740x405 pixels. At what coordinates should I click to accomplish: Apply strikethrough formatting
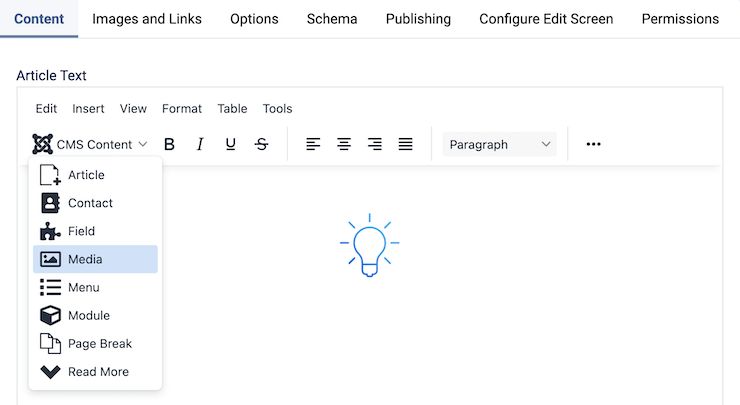(262, 144)
